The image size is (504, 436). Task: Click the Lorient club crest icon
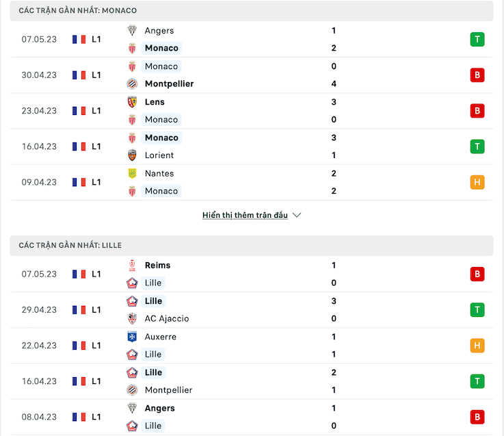132,155
